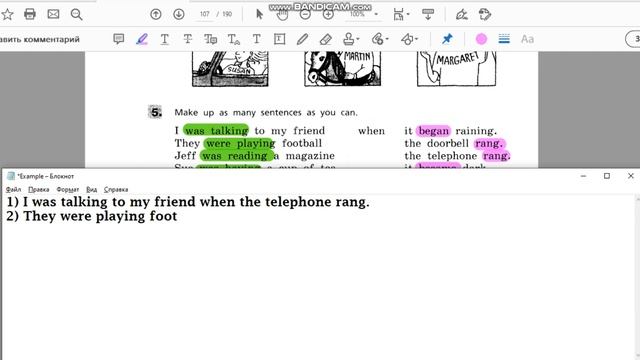
Task: Select the underline text tool
Action: [164, 39]
